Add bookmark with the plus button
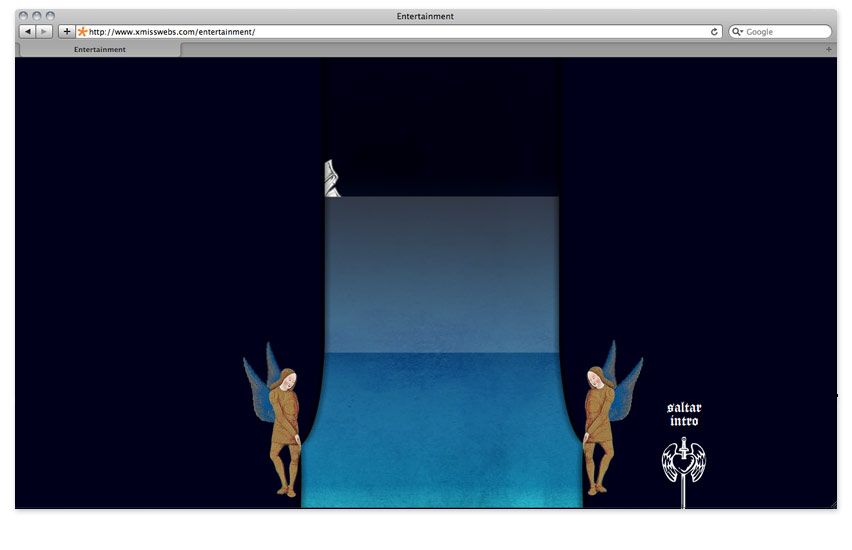Image resolution: width=852 pixels, height=550 pixels. pyautogui.click(x=66, y=32)
